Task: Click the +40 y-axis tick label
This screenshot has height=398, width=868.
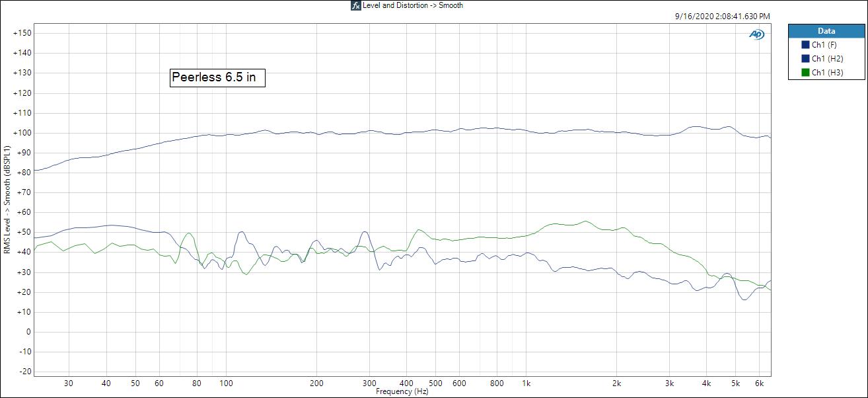Action: click(x=24, y=253)
